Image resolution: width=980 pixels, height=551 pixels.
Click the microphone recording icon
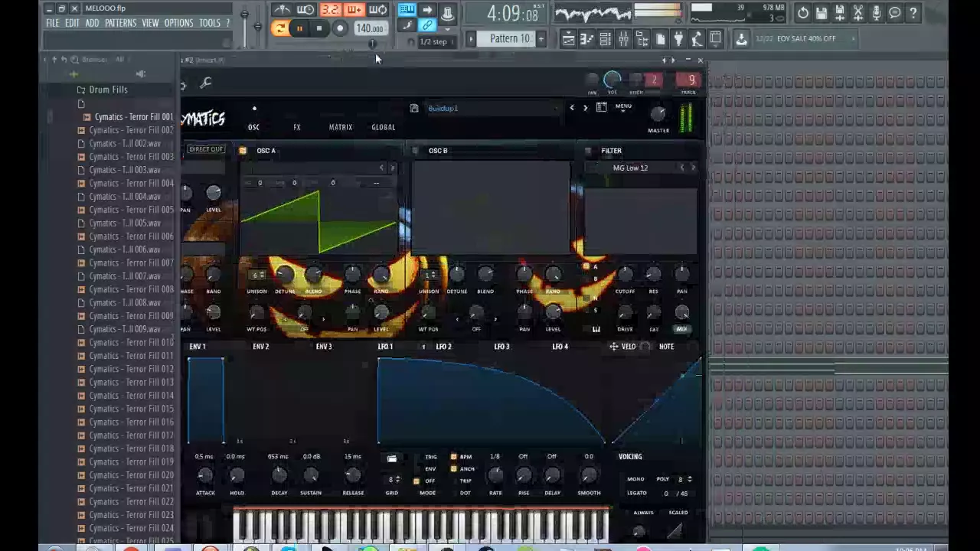(x=877, y=13)
